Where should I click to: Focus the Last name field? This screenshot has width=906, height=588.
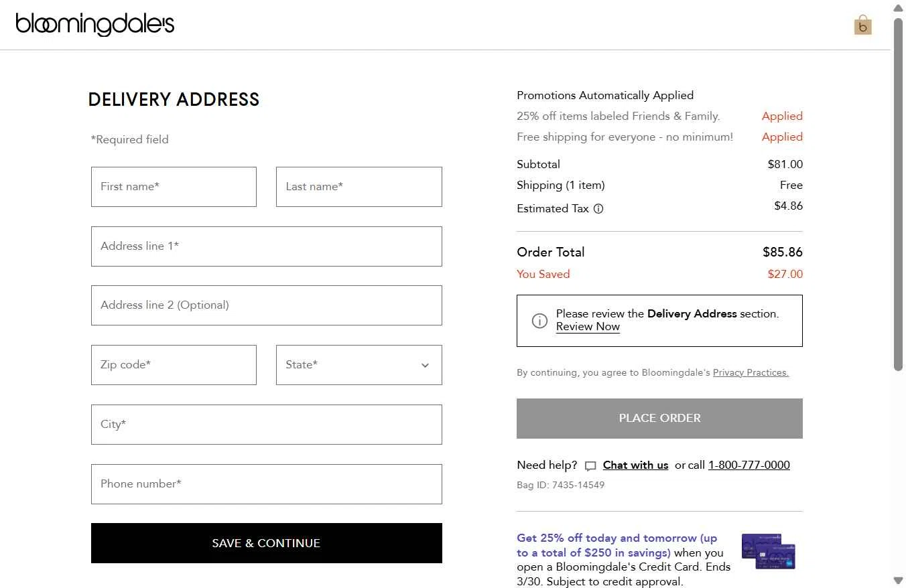359,187
